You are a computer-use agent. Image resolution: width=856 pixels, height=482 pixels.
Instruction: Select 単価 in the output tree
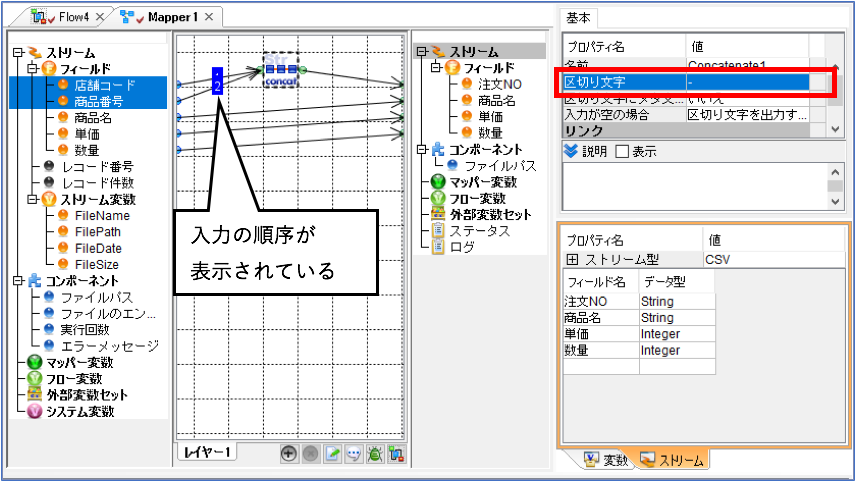tap(490, 116)
